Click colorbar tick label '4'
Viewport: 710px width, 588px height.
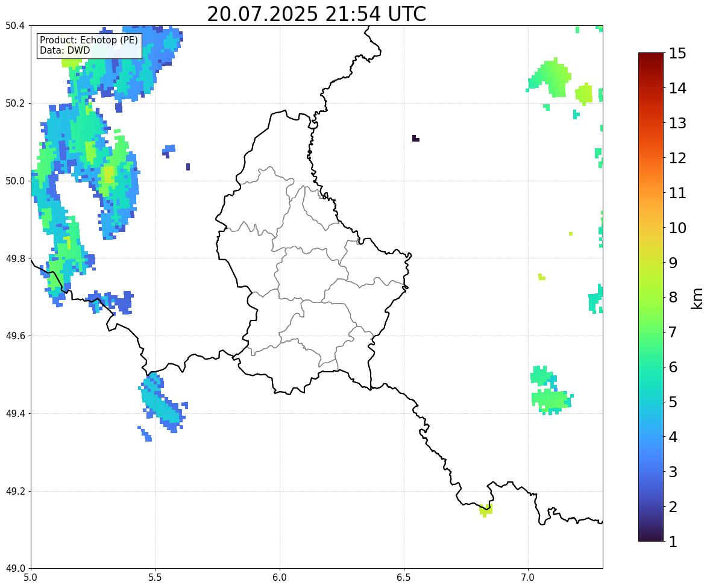(x=673, y=437)
